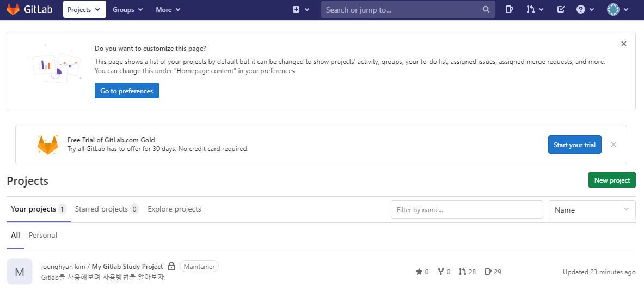Image resolution: width=644 pixels, height=289 pixels.
Task: Click the Maintainer role badge
Action: pos(199,266)
